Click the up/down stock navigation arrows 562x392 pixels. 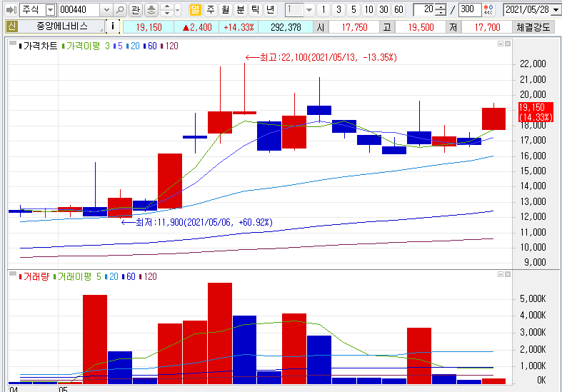click(x=167, y=10)
